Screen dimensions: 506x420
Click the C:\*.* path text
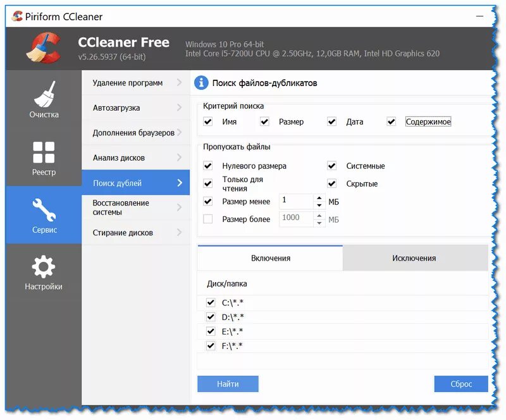tap(232, 302)
